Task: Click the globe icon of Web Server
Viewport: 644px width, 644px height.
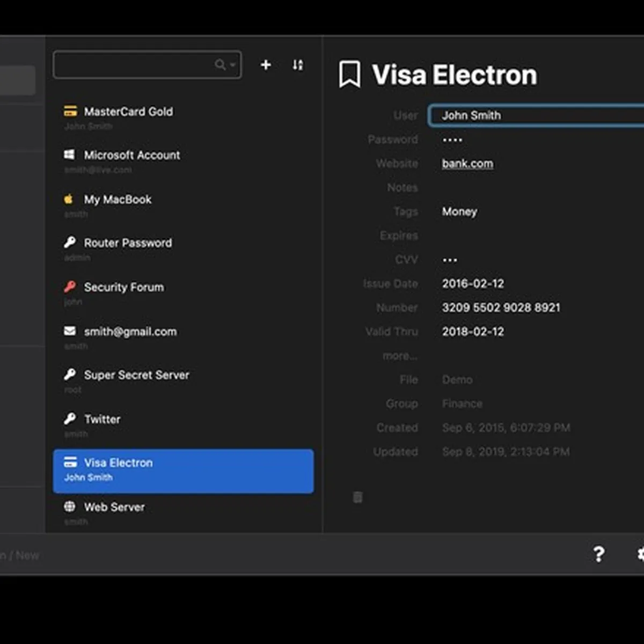Action: tap(70, 506)
